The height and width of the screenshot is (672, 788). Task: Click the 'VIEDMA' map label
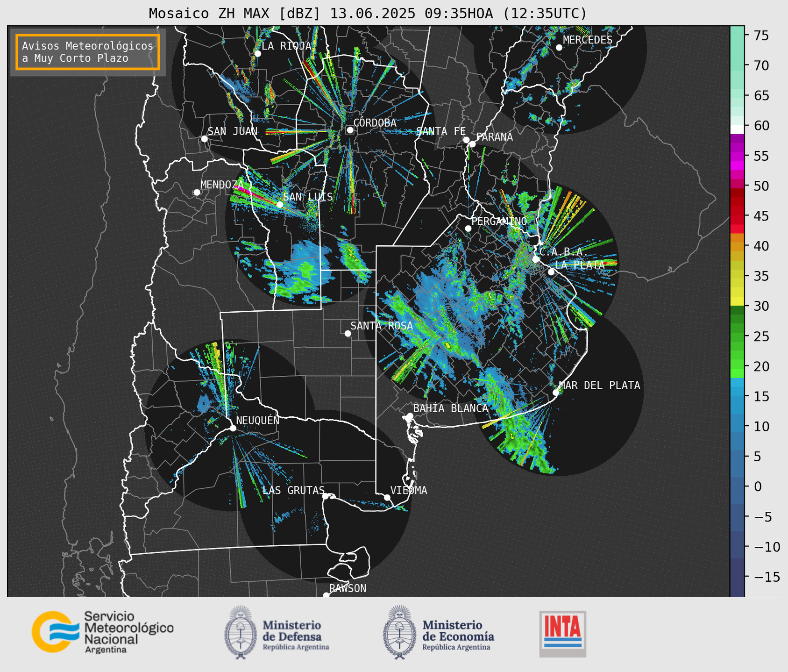409,490
